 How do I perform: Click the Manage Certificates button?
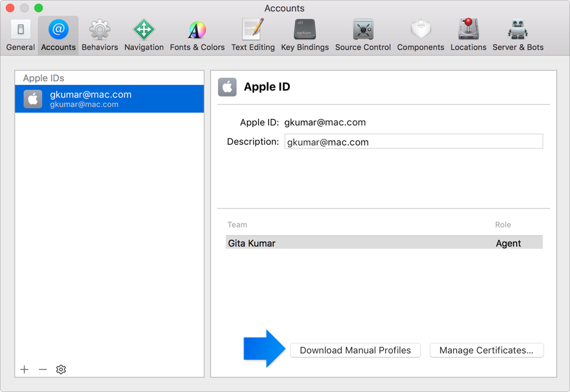[486, 350]
